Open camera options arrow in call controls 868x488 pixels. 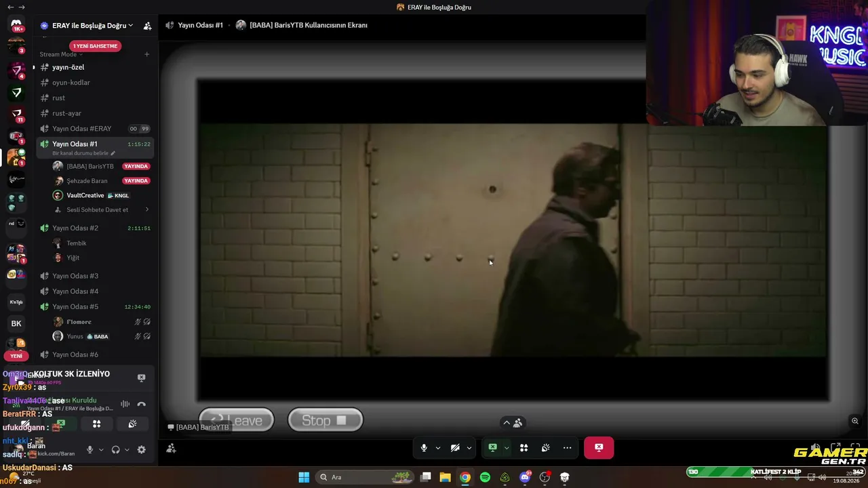(x=469, y=447)
